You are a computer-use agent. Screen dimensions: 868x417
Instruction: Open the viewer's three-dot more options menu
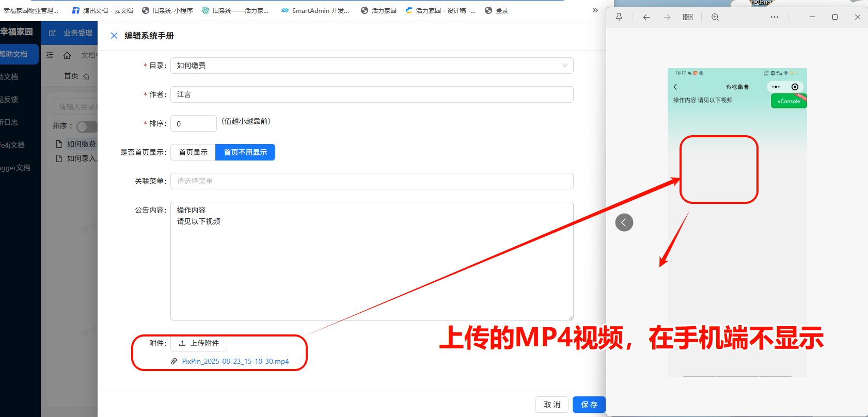point(775,17)
